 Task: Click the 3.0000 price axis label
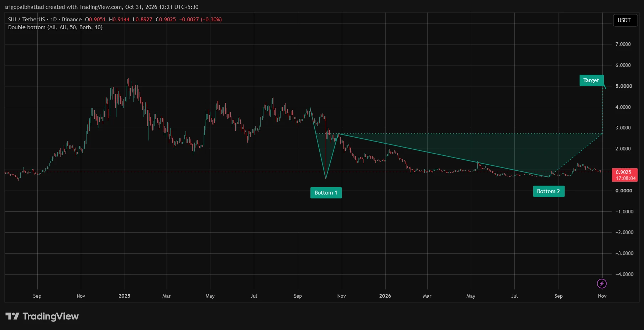[x=623, y=128]
